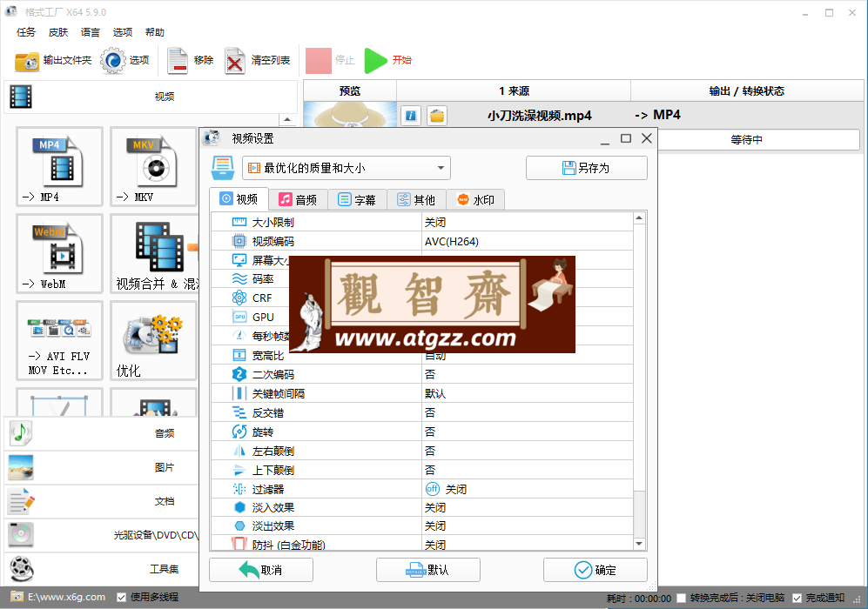
Task: Toggle the 过滤器 off switch
Action: coord(433,489)
